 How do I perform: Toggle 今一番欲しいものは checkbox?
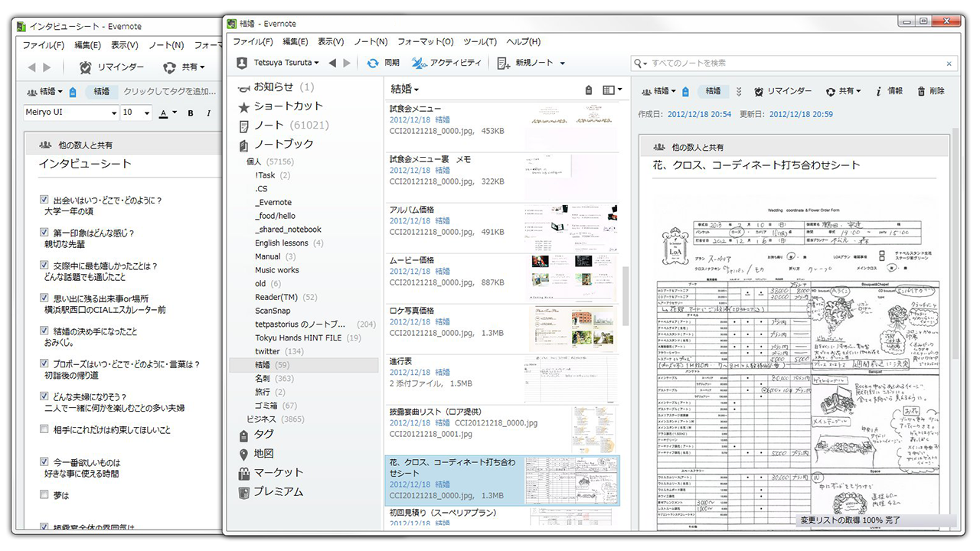(44, 462)
